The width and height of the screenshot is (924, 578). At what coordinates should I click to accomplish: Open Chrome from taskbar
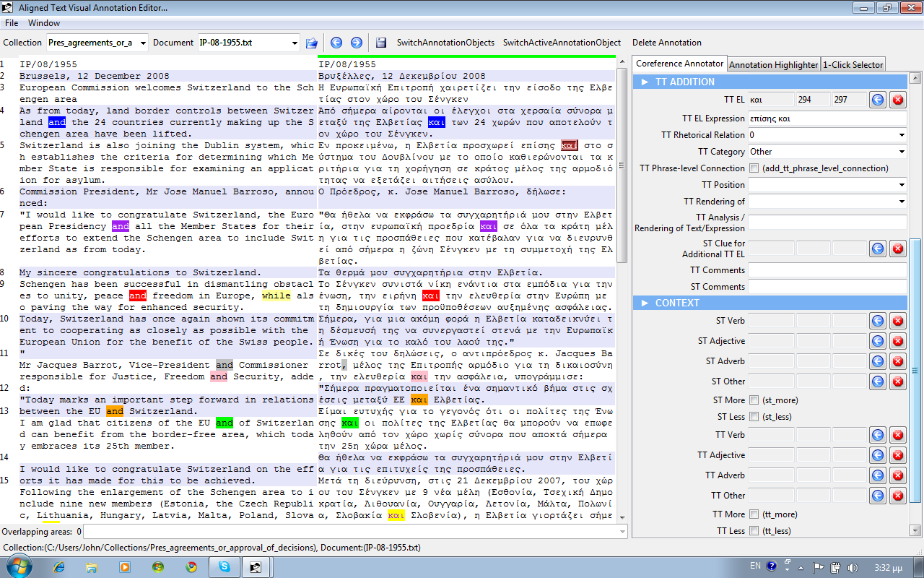point(191,567)
